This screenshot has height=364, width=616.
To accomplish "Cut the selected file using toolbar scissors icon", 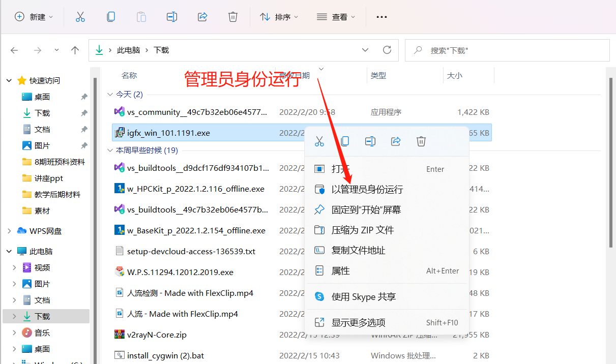I will pos(80,16).
